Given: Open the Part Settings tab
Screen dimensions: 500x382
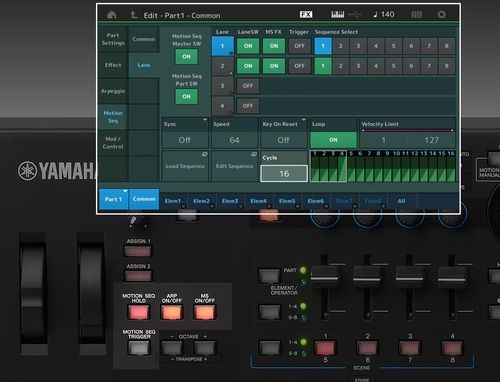Looking at the screenshot, I should tap(113, 39).
